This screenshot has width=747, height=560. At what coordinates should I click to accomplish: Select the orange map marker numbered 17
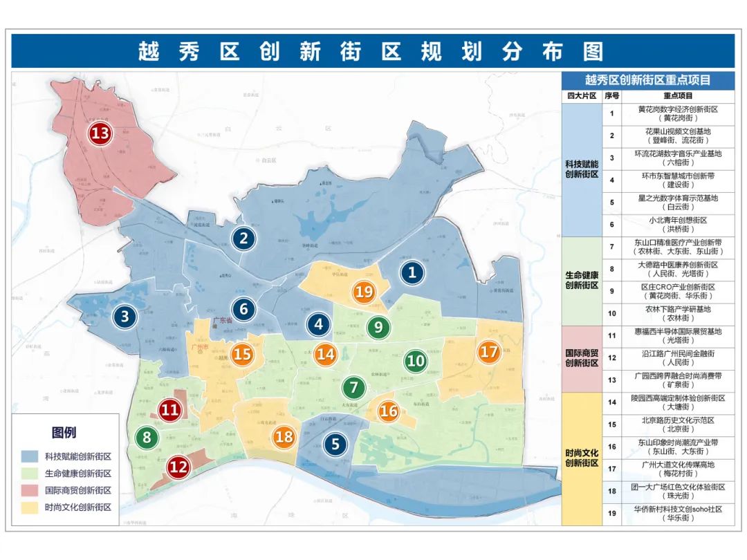tap(488, 352)
